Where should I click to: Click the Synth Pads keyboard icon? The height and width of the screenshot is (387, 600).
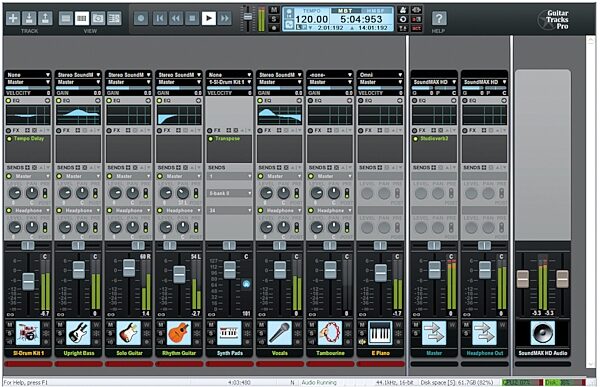[229, 333]
